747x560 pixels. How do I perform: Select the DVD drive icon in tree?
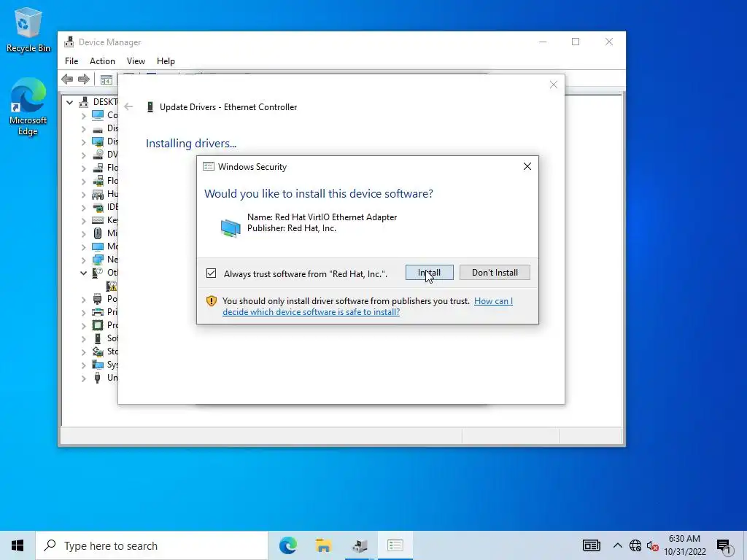[x=98, y=155]
